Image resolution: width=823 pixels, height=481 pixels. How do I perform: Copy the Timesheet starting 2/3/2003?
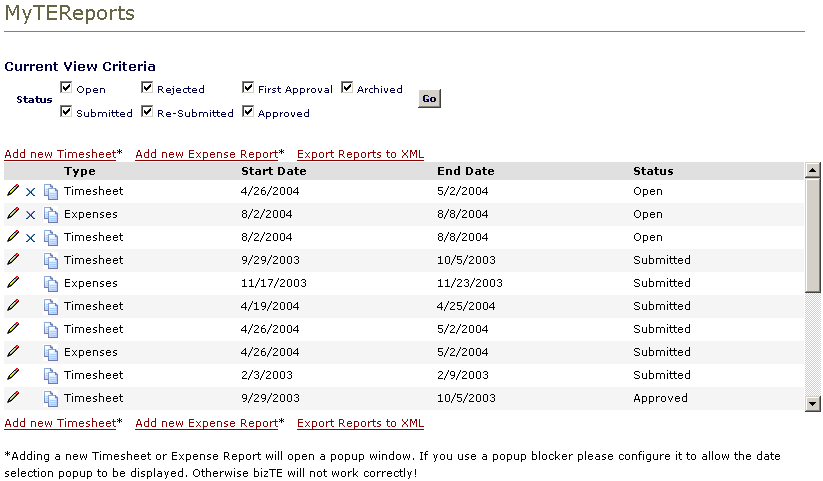pos(51,376)
